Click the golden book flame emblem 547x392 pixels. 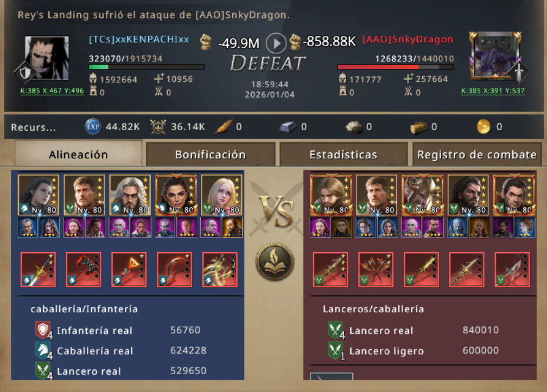[x=275, y=262]
